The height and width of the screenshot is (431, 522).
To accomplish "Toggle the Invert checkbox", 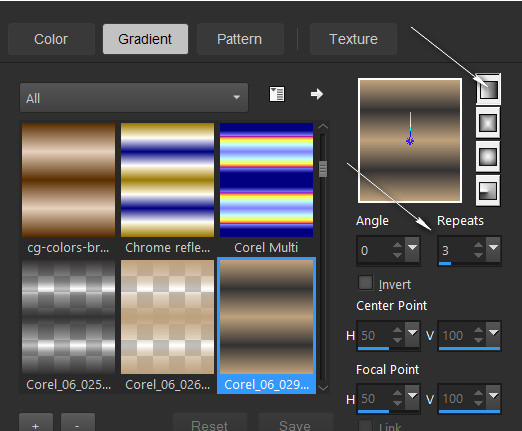I will click(365, 283).
